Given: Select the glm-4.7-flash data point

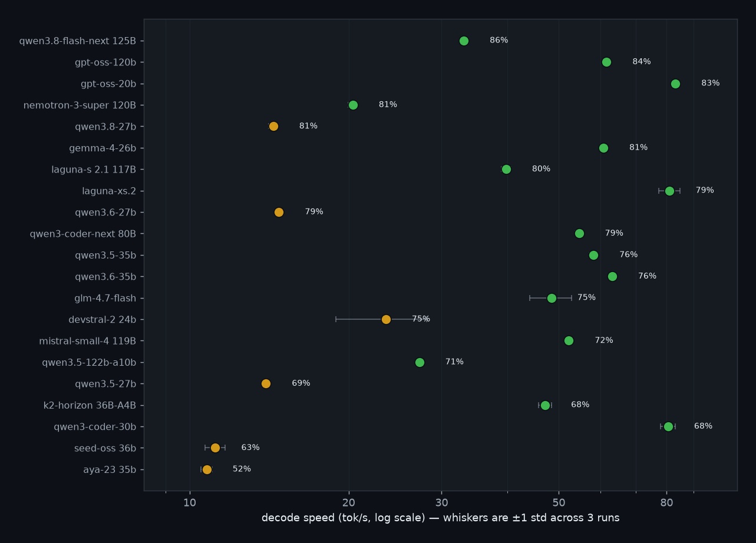Looking at the screenshot, I should pos(552,298).
